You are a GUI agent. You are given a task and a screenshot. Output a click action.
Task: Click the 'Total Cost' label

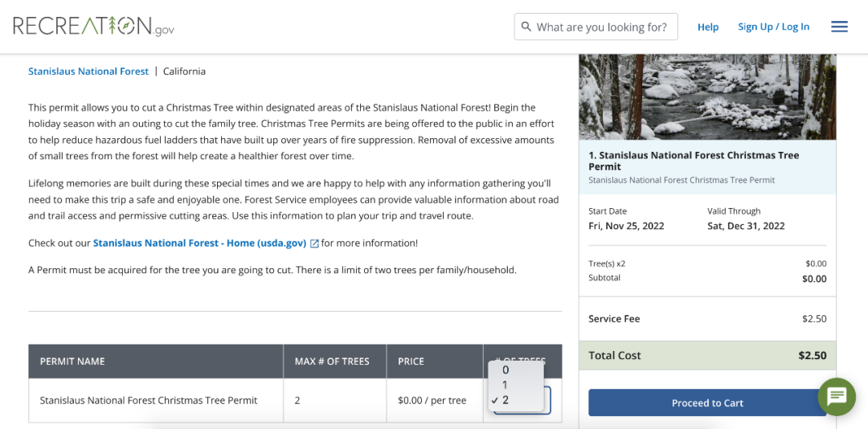coord(615,355)
